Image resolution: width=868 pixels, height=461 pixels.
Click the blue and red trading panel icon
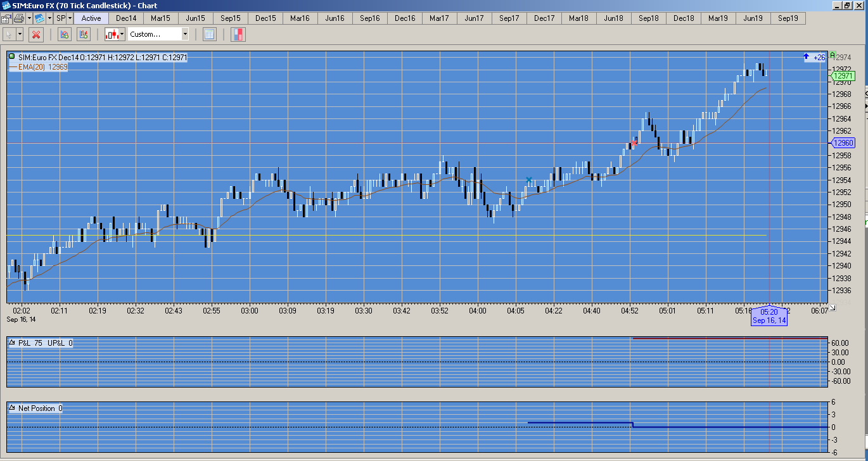coord(238,34)
